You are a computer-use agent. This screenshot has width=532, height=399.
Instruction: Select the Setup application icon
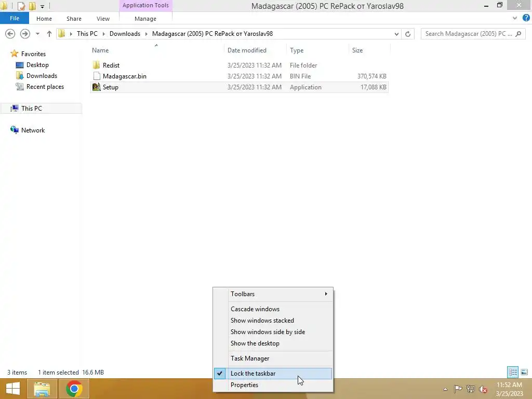[x=97, y=87]
